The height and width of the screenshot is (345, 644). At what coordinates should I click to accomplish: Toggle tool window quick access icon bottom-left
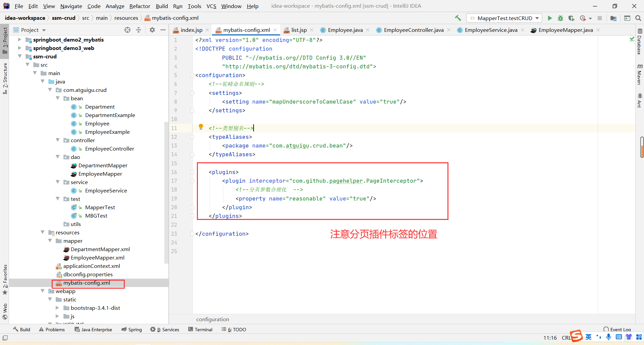pos(5,338)
